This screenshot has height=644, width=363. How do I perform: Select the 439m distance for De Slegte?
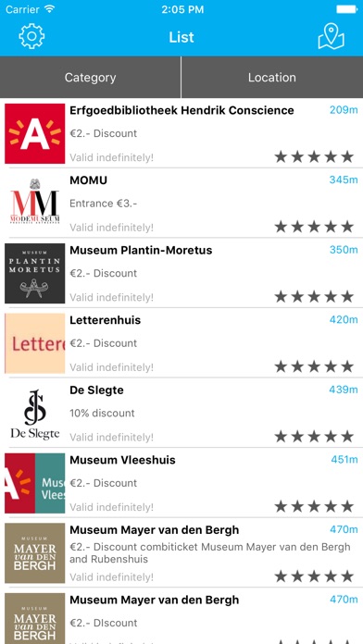coord(344,390)
